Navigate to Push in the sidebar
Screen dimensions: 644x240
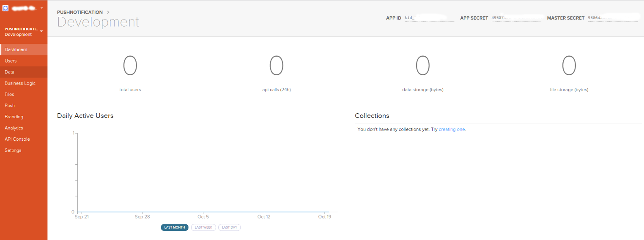point(24,106)
